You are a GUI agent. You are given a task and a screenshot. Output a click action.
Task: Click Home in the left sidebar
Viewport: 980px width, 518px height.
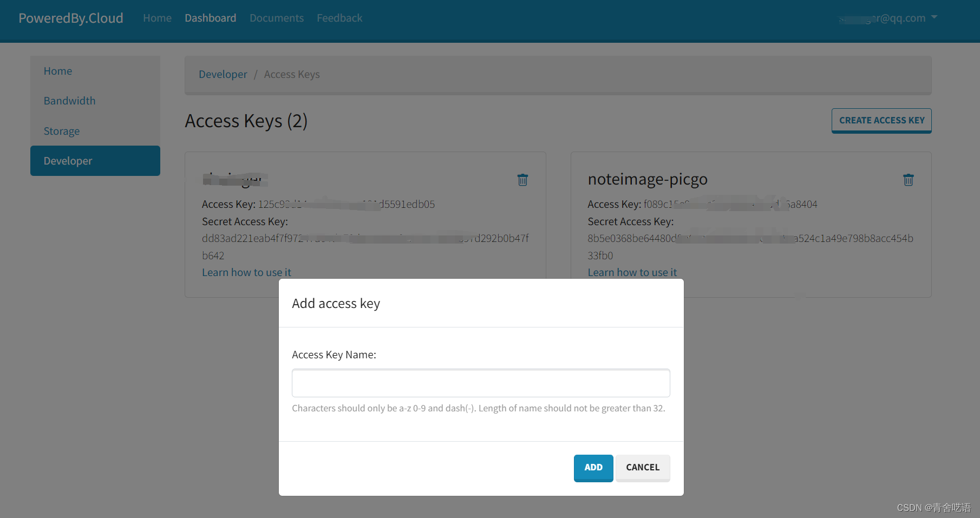coord(57,71)
